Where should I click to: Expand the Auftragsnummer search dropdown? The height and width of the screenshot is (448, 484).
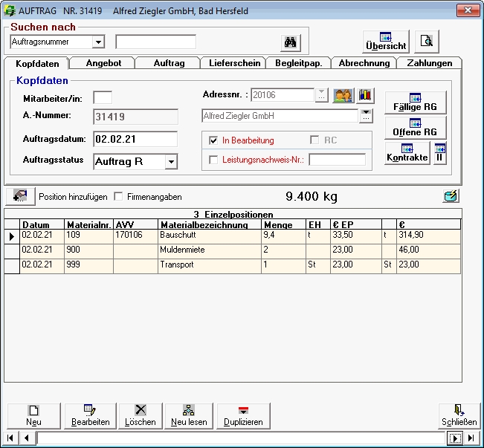coord(98,42)
